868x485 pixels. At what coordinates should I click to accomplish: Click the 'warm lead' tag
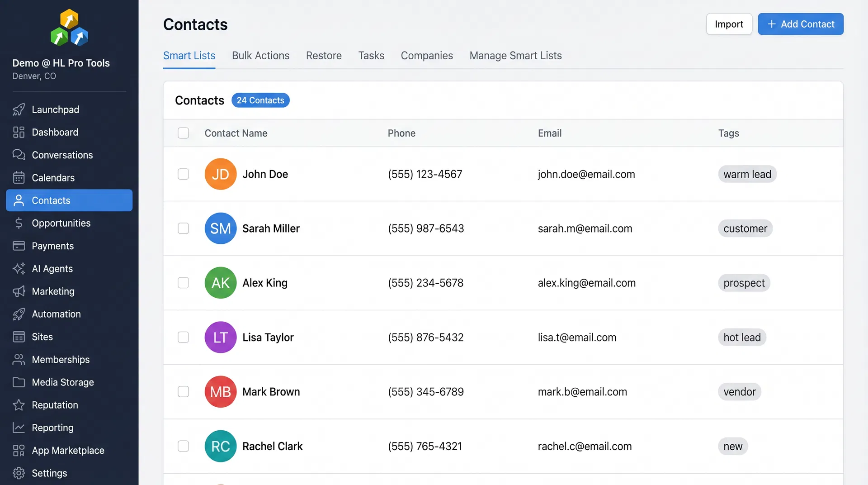pos(747,174)
